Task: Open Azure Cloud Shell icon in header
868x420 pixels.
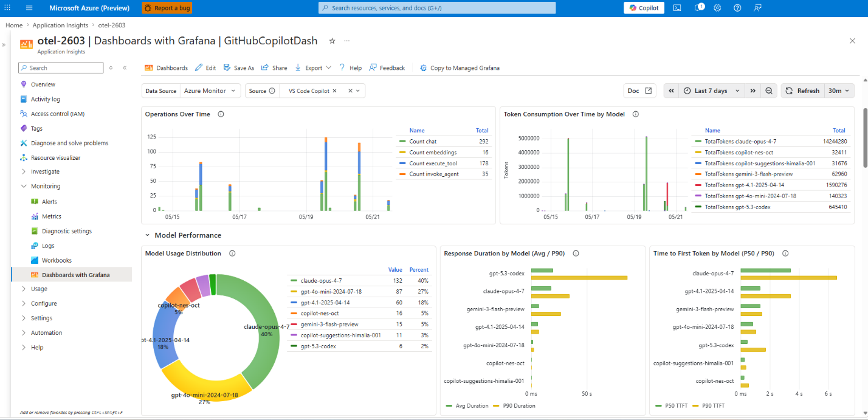Action: pos(677,8)
